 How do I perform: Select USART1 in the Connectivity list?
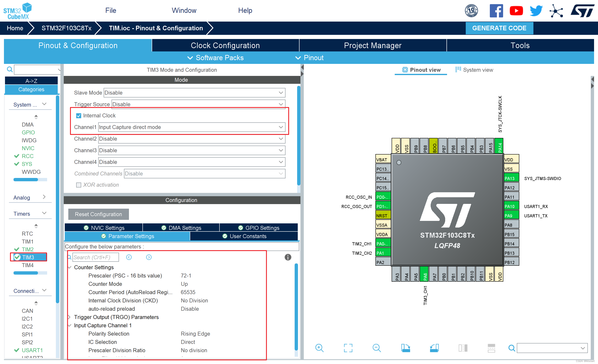[x=32, y=350]
